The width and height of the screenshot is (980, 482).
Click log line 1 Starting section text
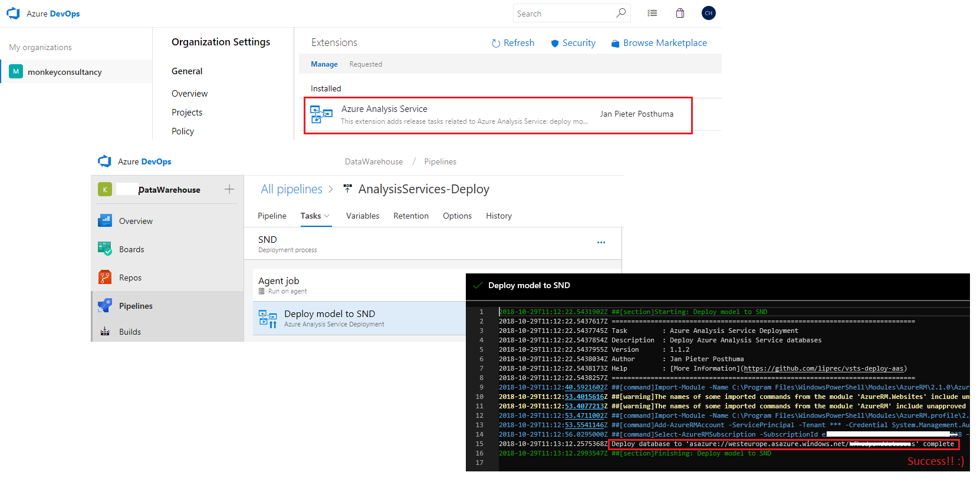point(689,312)
